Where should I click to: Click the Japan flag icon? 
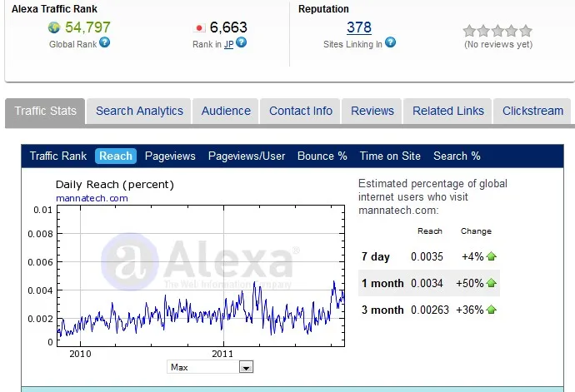click(199, 27)
